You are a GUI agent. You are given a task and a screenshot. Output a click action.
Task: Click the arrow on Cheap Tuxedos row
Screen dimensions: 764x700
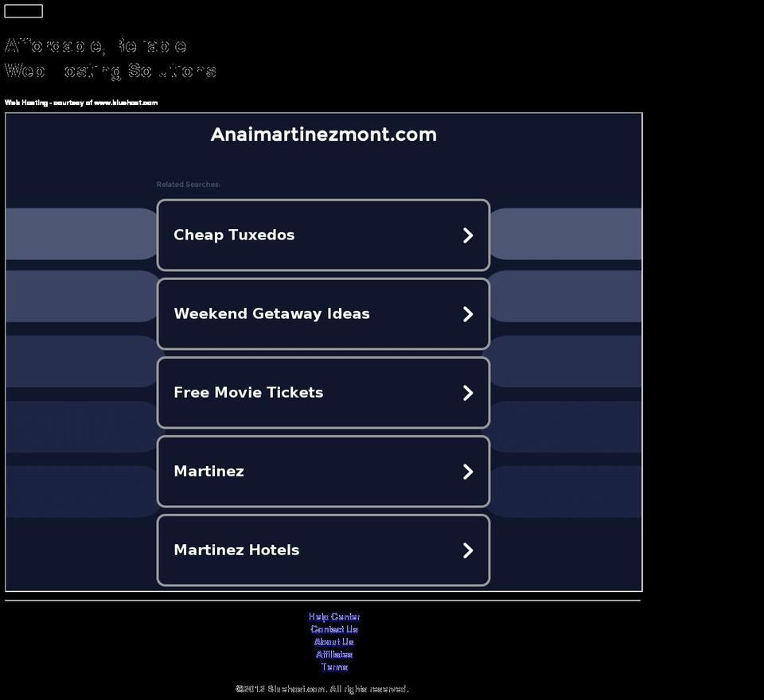point(468,235)
